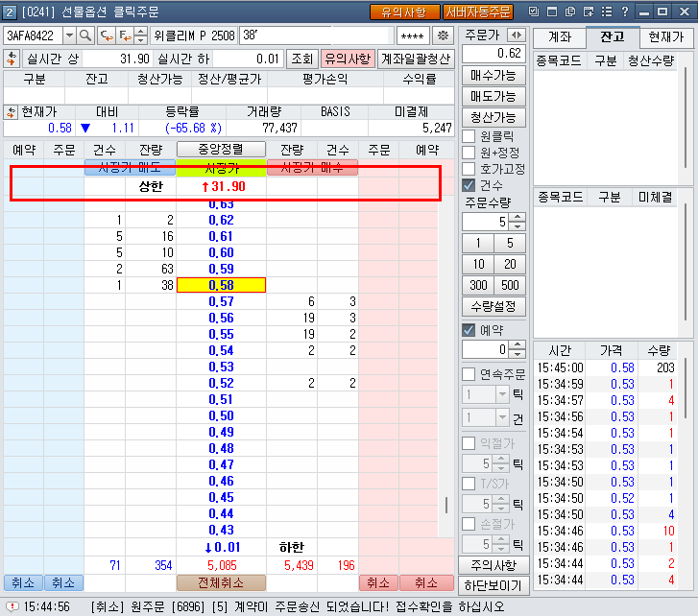The height and width of the screenshot is (616, 698).
Task: Set the quantity with the 300 button
Action: coord(478,285)
